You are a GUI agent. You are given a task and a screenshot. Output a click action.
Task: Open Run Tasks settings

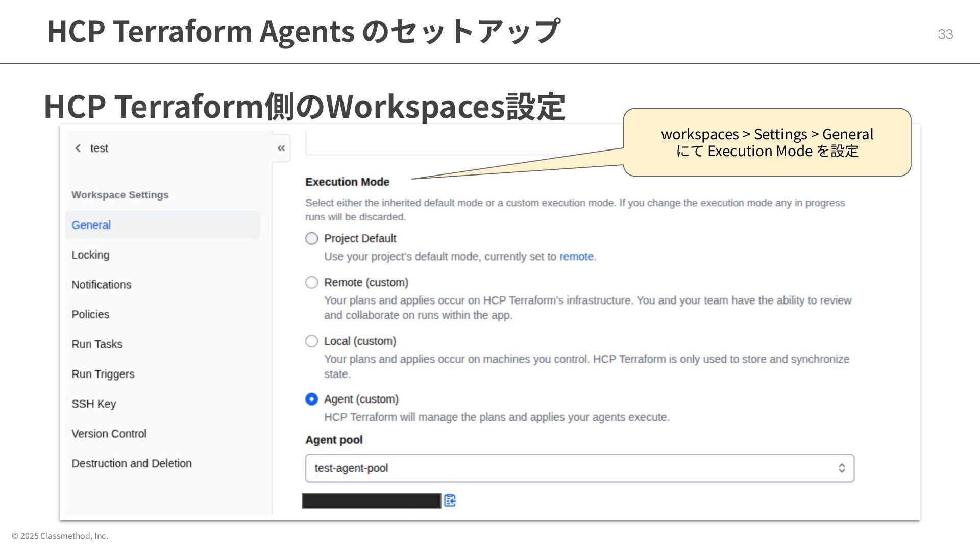click(97, 344)
